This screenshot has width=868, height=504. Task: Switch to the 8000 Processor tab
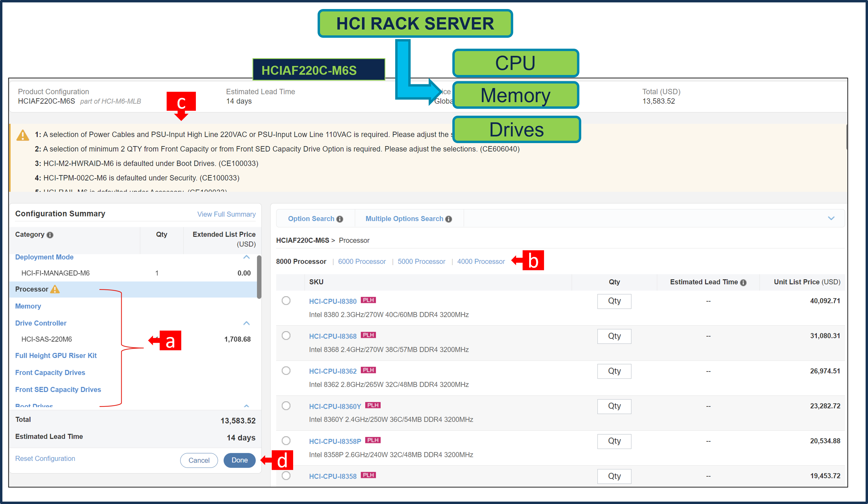301,262
